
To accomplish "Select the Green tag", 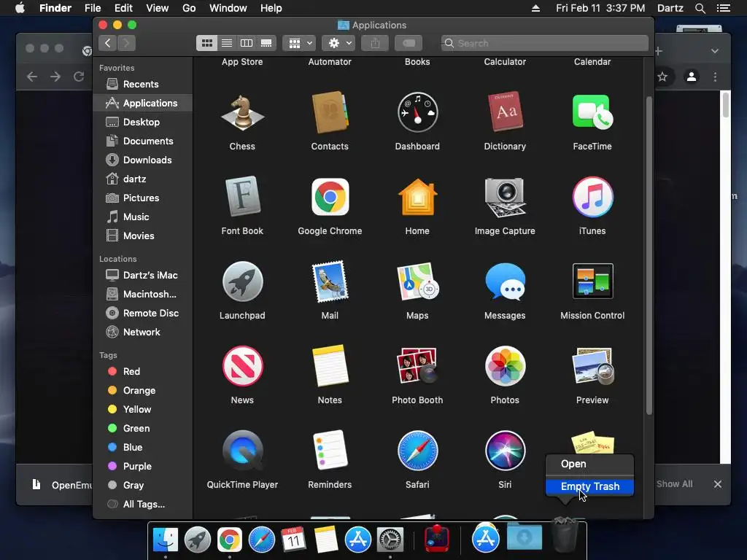I will tap(136, 428).
